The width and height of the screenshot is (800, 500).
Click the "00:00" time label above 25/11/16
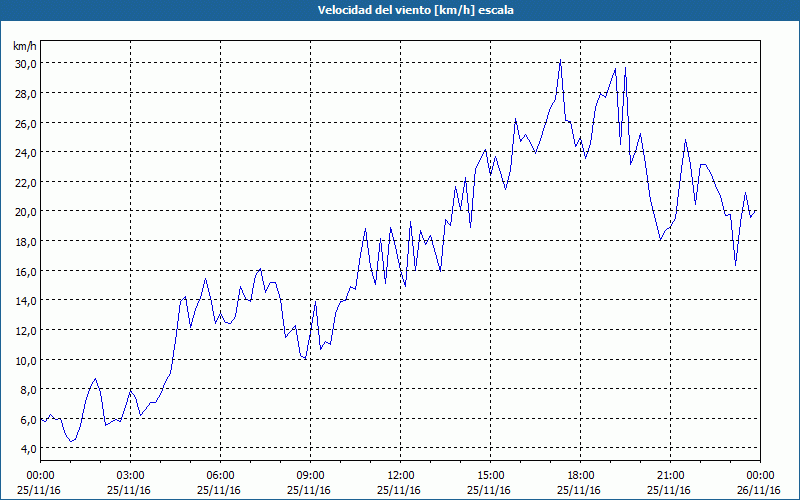coord(40,476)
